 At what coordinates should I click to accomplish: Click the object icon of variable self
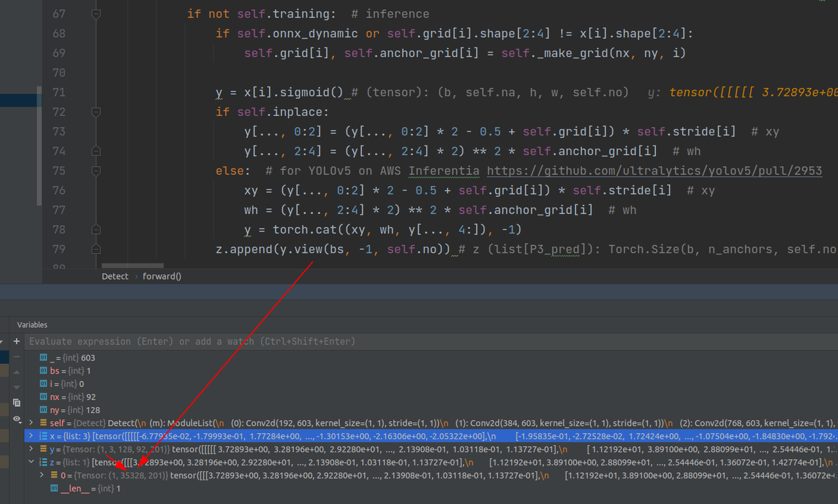[x=44, y=423]
